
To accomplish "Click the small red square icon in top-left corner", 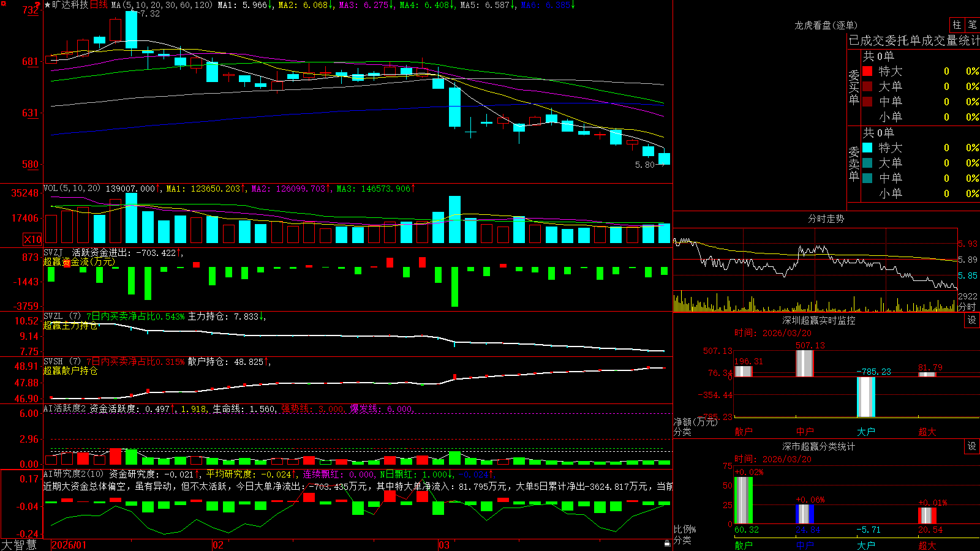I will (x=2, y=3).
